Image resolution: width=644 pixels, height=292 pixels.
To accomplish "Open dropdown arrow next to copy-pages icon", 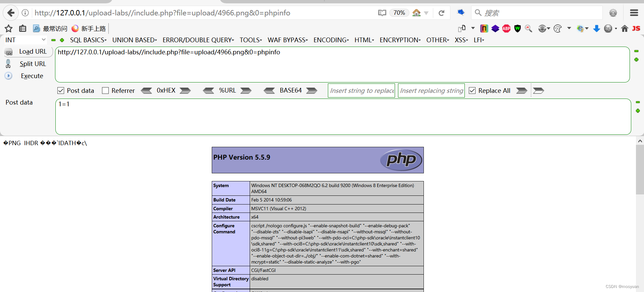I will 473,28.
